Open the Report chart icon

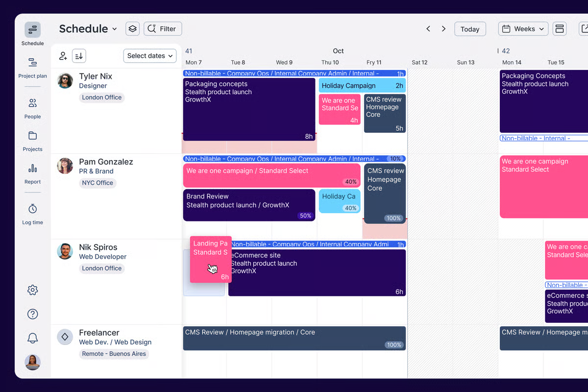[x=32, y=169]
